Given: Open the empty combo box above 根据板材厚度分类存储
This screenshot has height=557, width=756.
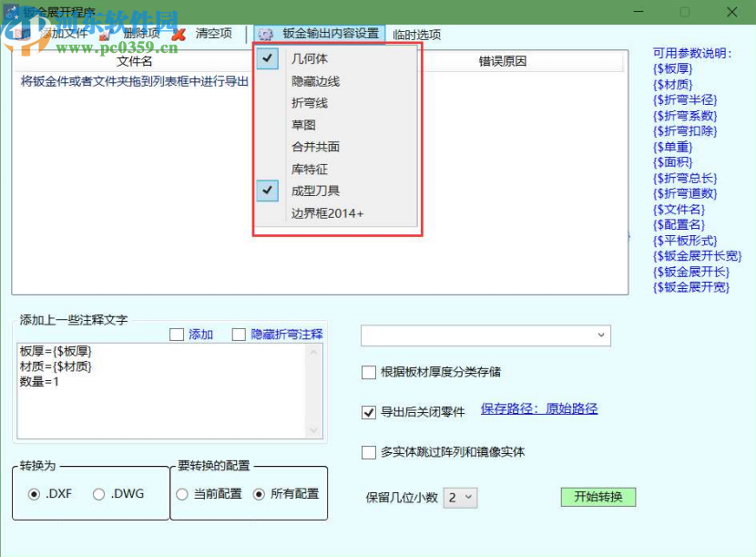Looking at the screenshot, I should tap(485, 335).
